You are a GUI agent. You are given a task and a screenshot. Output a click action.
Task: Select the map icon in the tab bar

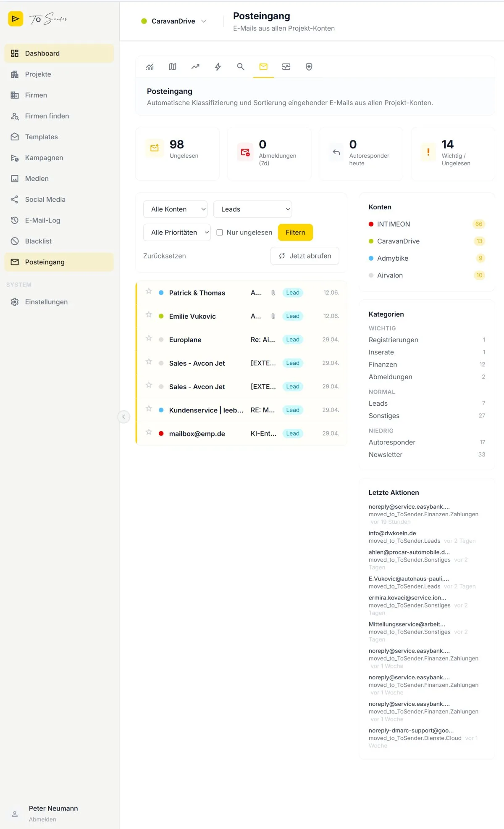pos(173,66)
